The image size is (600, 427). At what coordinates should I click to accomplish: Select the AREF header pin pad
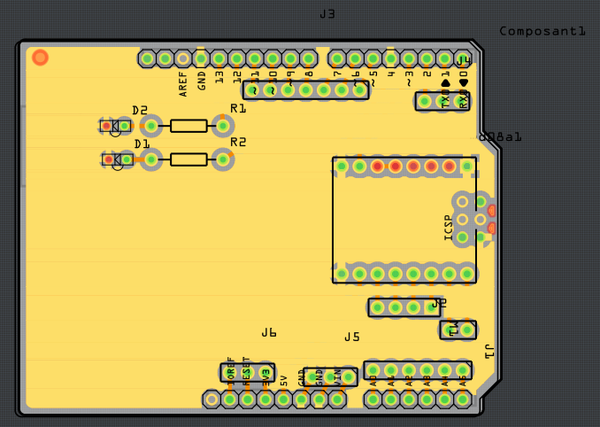(183, 59)
